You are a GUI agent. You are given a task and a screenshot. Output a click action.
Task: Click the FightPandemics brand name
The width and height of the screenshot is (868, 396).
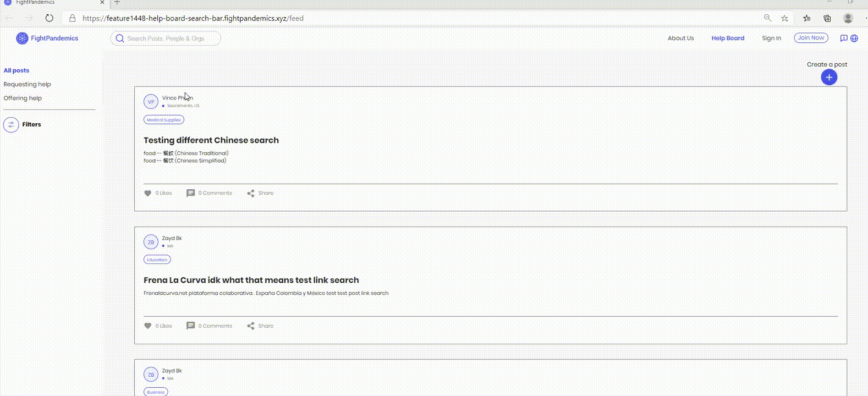point(54,38)
